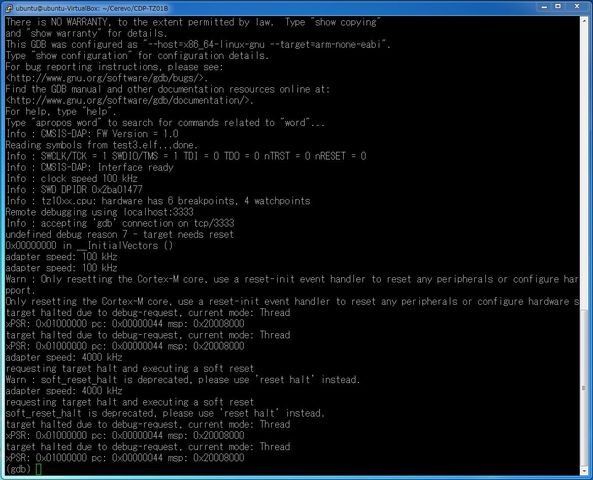Click the gdb documentation URL line
The height and width of the screenshot is (480, 593).
point(130,100)
